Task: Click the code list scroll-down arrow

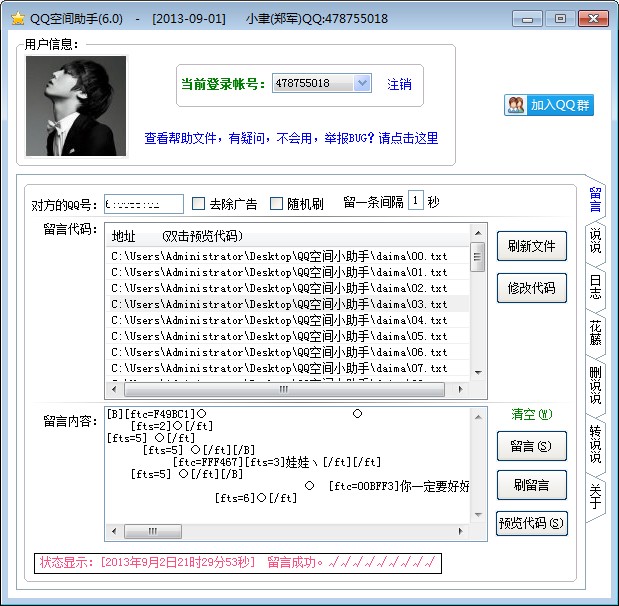Action: coord(478,372)
